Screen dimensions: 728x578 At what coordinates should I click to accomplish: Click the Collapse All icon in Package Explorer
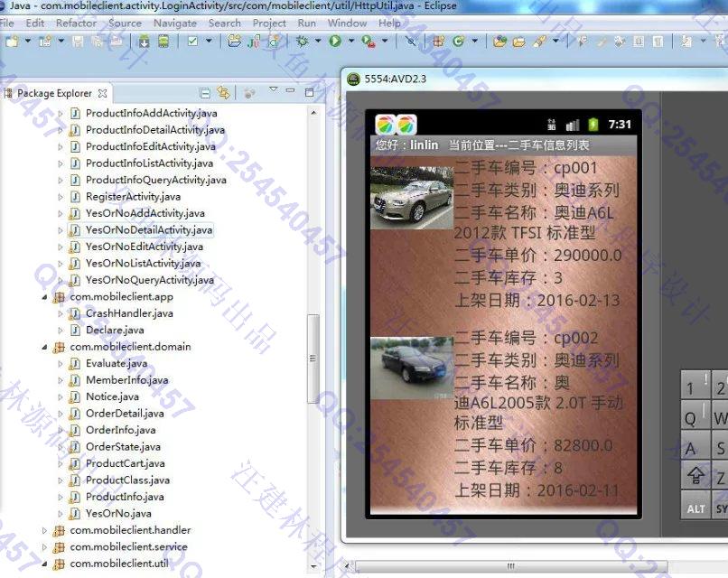click(204, 93)
